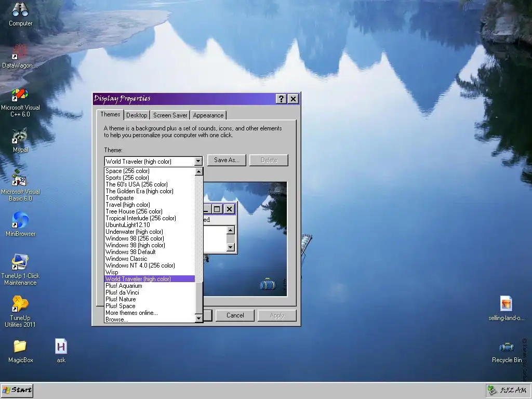
Task: Click the help question mark button
Action: (x=281, y=99)
